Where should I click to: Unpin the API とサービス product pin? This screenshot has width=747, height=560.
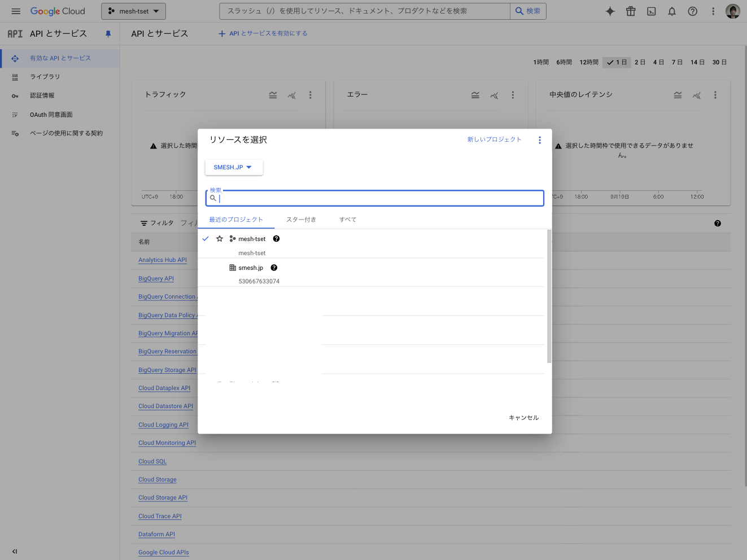point(108,34)
